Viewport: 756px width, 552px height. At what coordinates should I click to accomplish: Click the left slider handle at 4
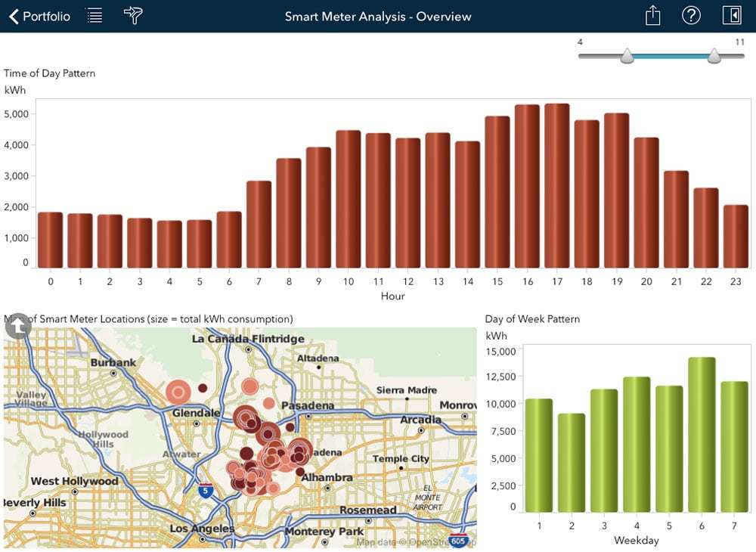(627, 56)
